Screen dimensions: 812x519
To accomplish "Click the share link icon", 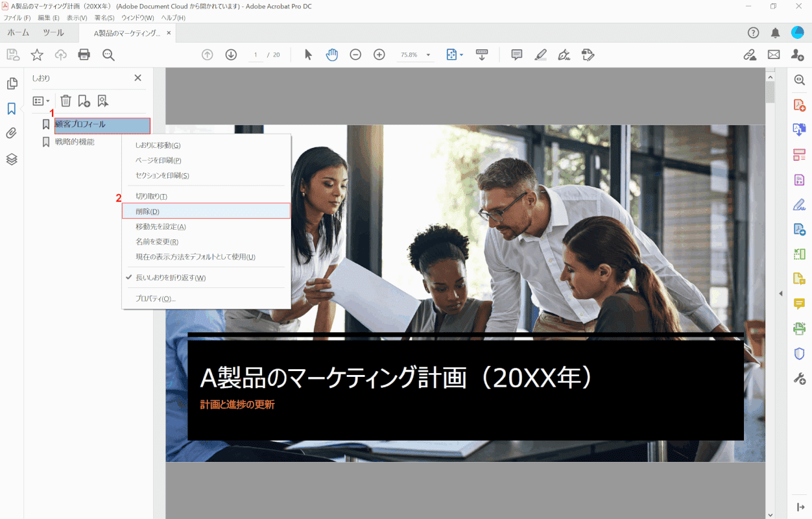I will click(x=750, y=55).
